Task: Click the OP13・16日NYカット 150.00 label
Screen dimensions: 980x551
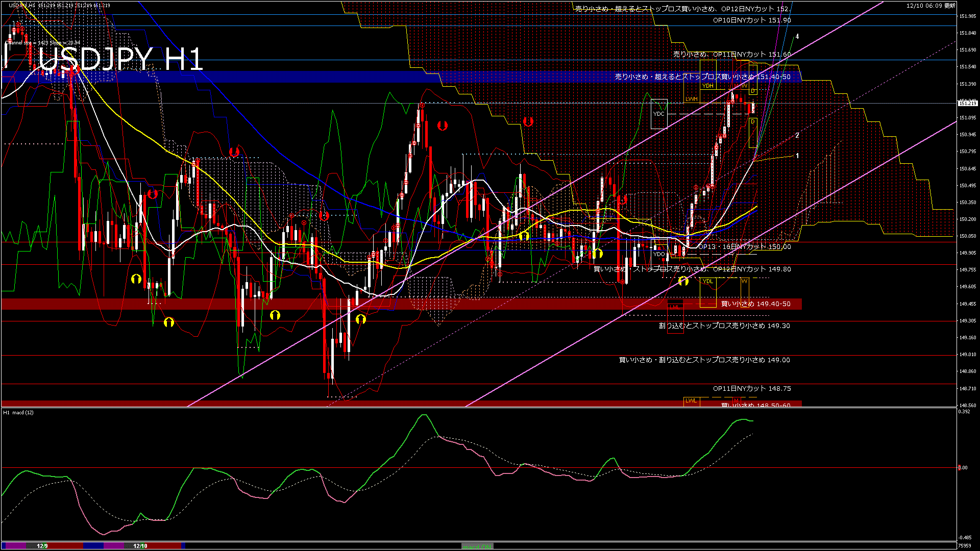Action: pos(744,247)
